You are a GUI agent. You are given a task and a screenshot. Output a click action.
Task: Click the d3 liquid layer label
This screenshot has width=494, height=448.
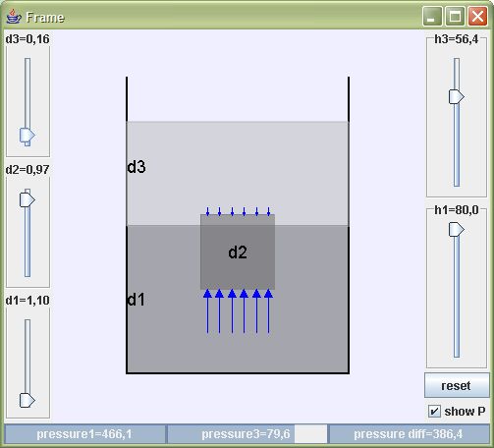click(137, 167)
